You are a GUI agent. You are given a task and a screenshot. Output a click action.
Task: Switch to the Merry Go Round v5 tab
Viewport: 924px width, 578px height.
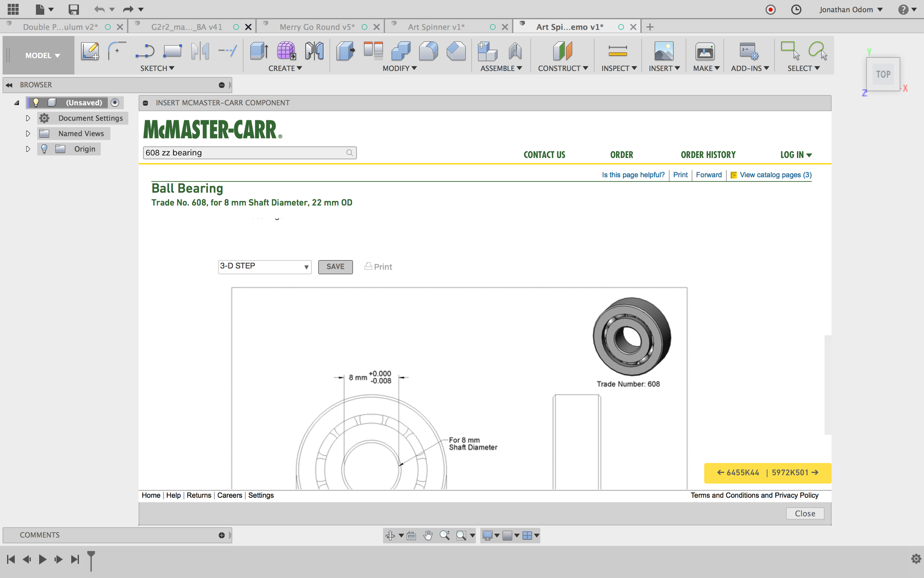[316, 27]
